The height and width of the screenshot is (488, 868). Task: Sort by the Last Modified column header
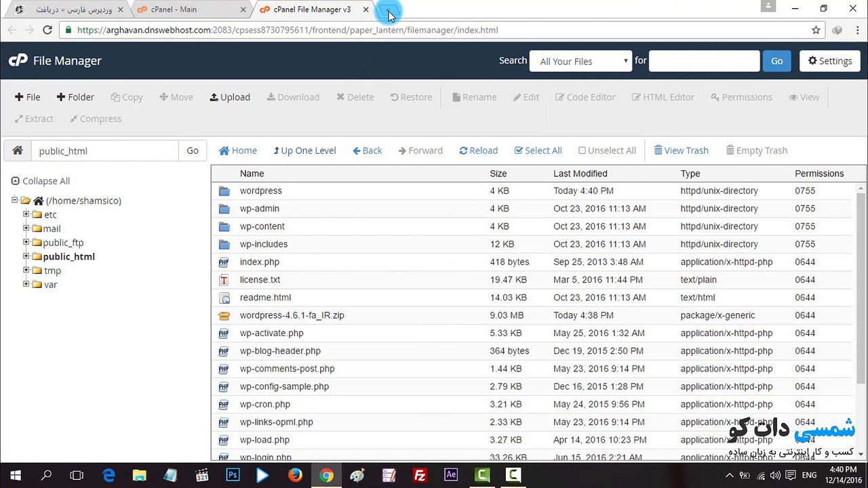coord(580,174)
